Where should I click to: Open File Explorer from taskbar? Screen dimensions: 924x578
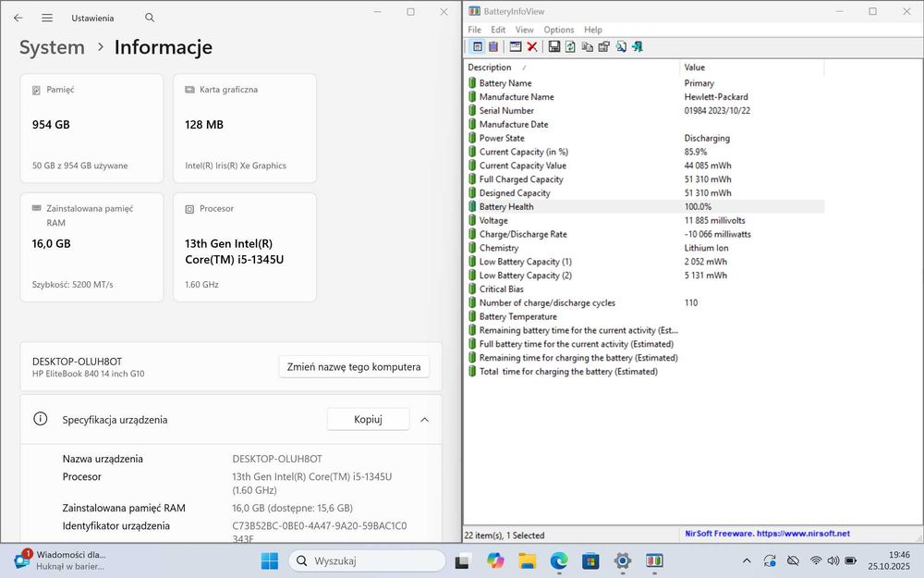(527, 560)
